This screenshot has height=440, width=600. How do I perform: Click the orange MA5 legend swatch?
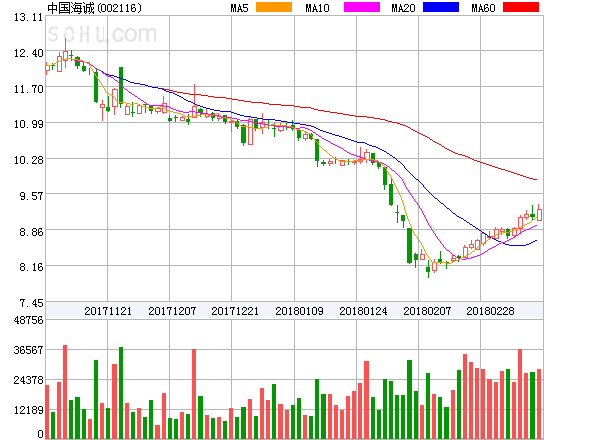(274, 7)
